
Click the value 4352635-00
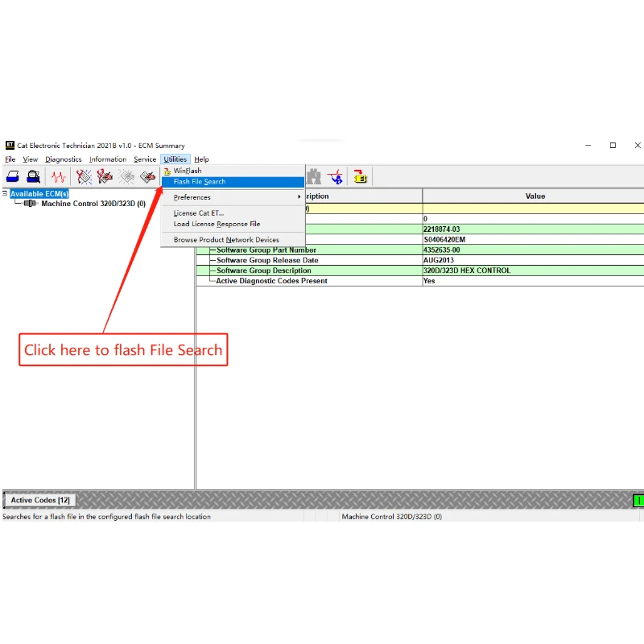pos(441,250)
